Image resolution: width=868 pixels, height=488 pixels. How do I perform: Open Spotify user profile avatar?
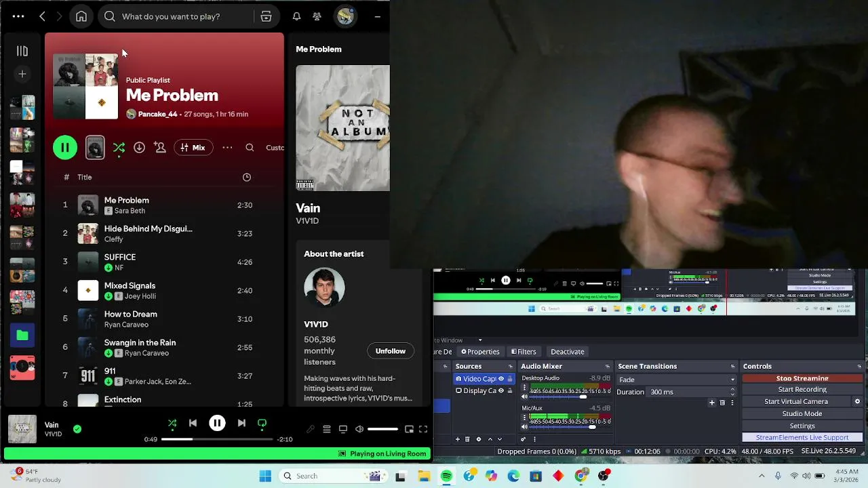coord(345,16)
